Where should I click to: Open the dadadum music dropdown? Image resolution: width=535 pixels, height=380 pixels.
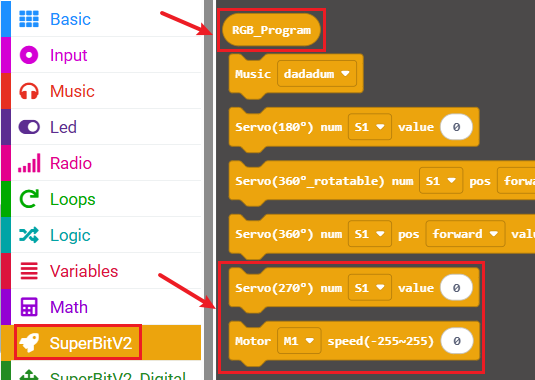click(x=317, y=74)
